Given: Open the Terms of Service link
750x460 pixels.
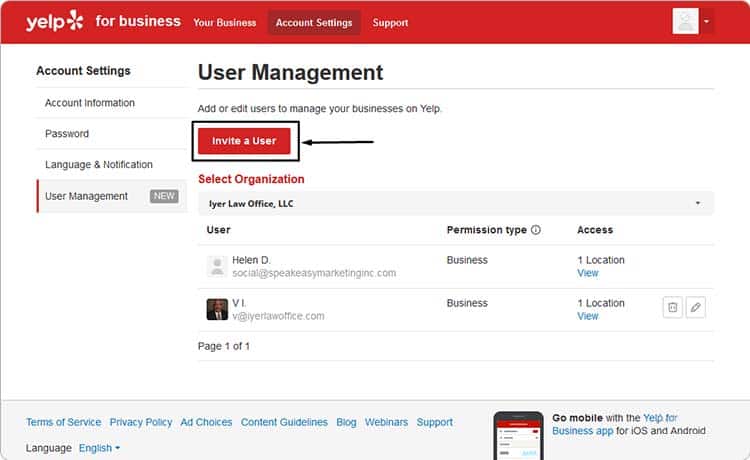Looking at the screenshot, I should tap(64, 422).
